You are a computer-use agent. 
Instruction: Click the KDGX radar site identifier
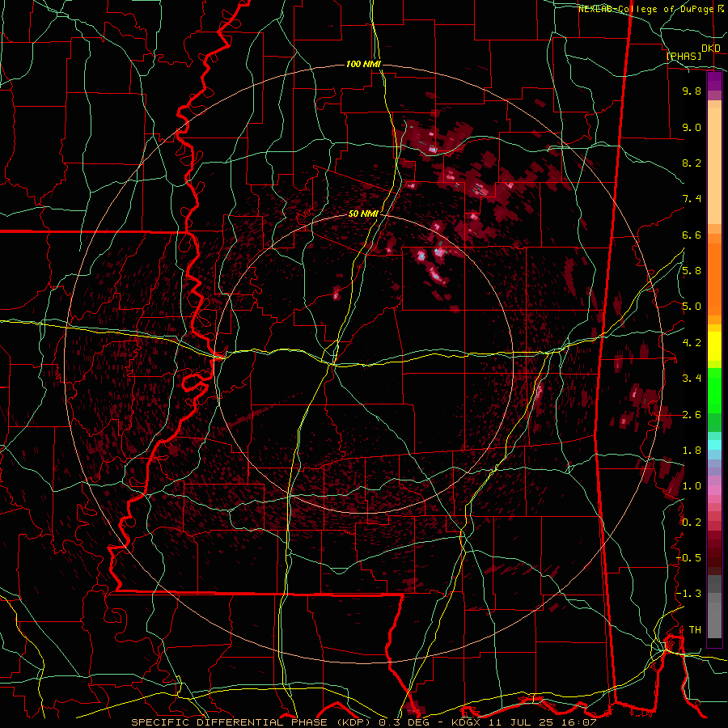click(466, 722)
